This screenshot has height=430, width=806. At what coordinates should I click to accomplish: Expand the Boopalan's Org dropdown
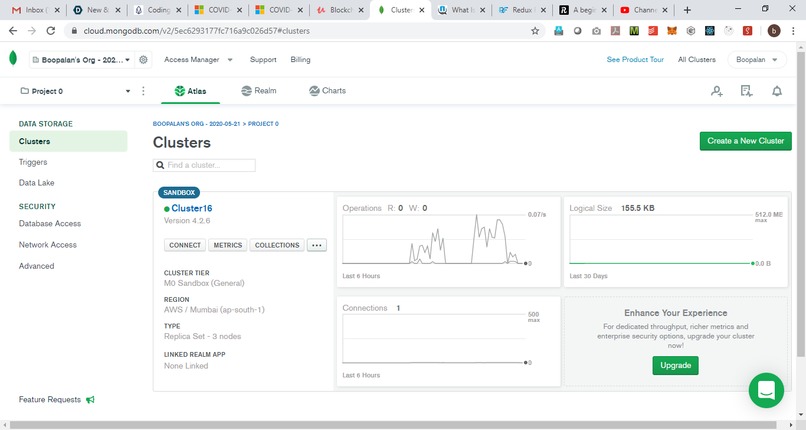point(82,60)
